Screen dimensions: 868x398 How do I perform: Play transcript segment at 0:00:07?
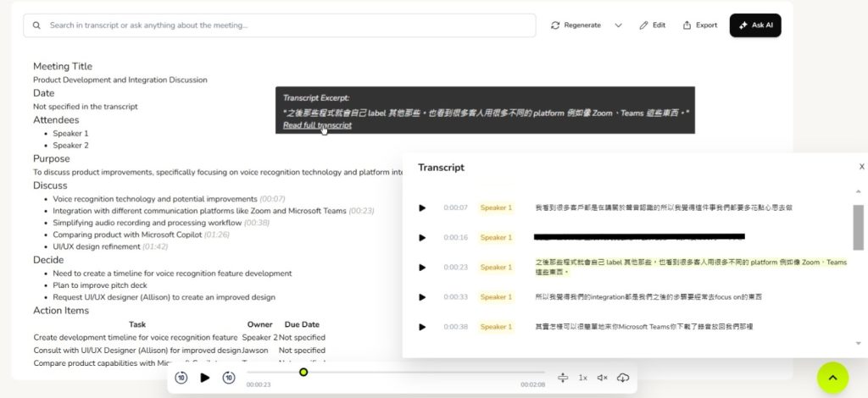[x=422, y=207]
